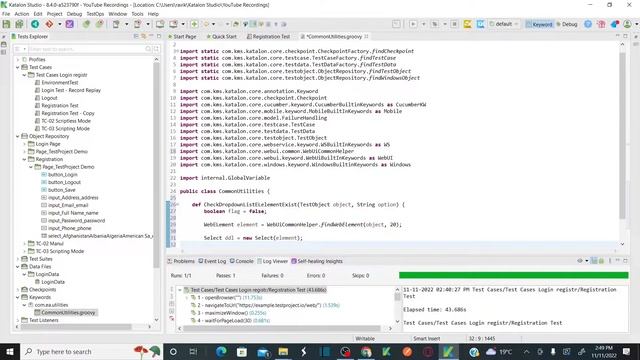
Task: Click Link with Editor icon in Tests Explorer
Action: pyautogui.click(x=144, y=36)
